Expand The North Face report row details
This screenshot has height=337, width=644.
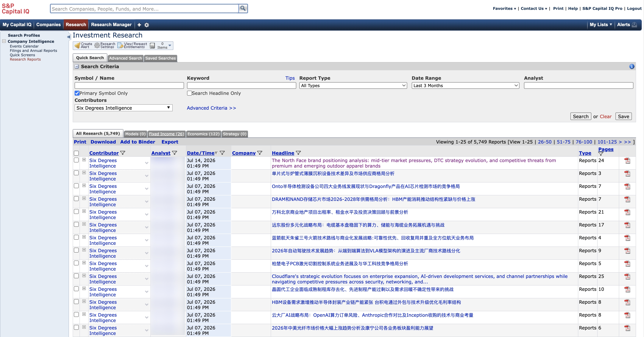84,160
